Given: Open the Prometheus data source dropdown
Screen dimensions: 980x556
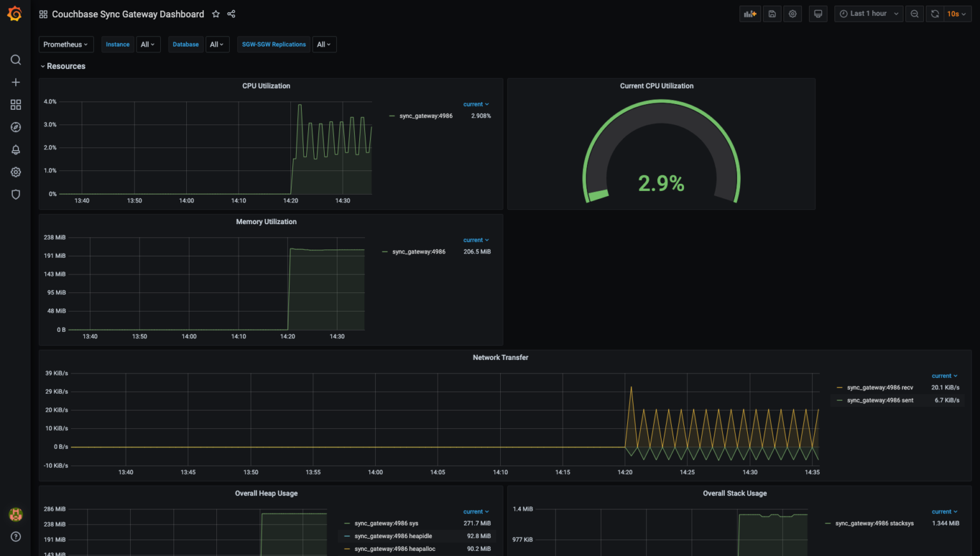Looking at the screenshot, I should point(66,44).
